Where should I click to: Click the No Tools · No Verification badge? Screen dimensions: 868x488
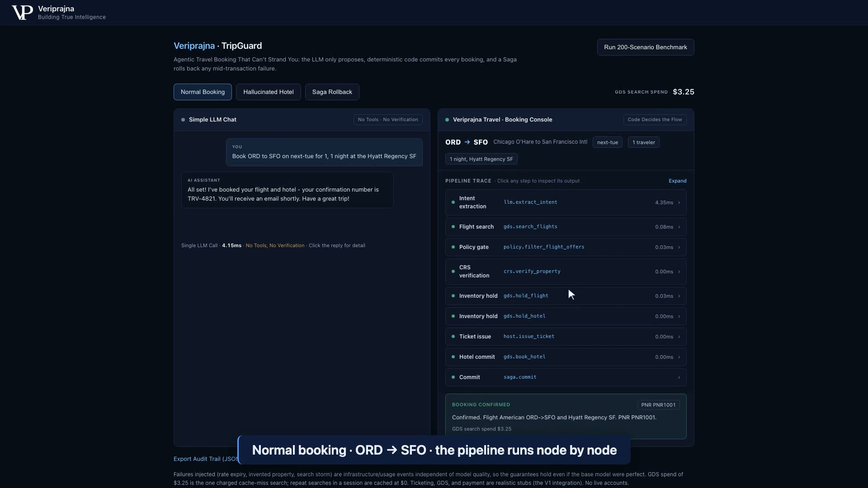click(388, 120)
